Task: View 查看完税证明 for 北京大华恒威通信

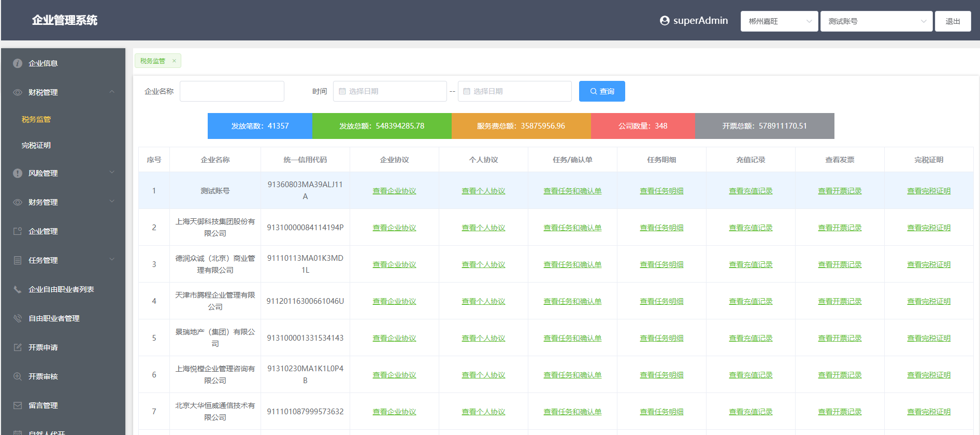Action: 929,412
